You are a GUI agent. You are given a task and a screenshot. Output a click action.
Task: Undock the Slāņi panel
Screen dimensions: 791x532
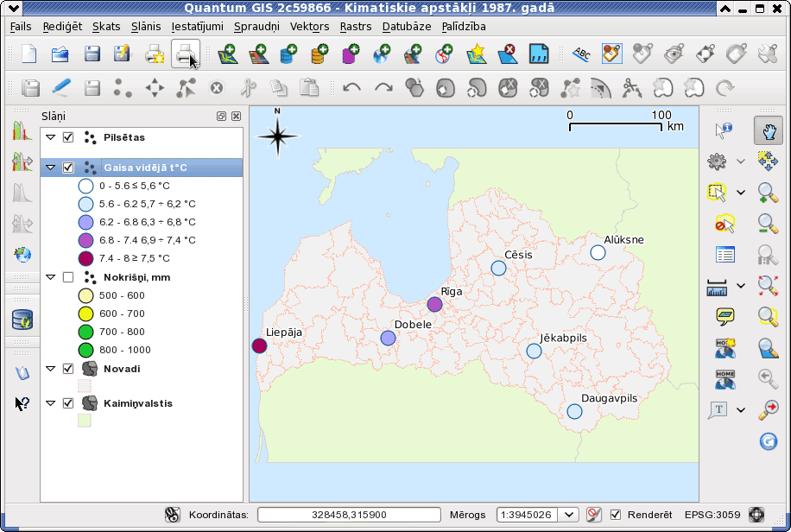click(221, 116)
